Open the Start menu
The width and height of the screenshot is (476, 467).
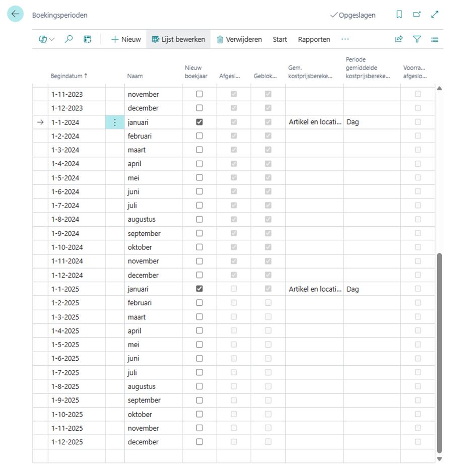click(280, 39)
